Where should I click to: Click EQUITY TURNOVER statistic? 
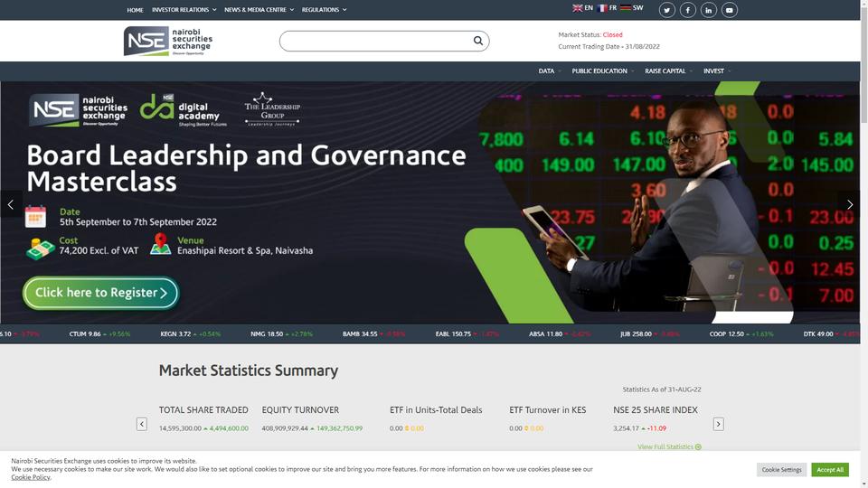click(312, 418)
